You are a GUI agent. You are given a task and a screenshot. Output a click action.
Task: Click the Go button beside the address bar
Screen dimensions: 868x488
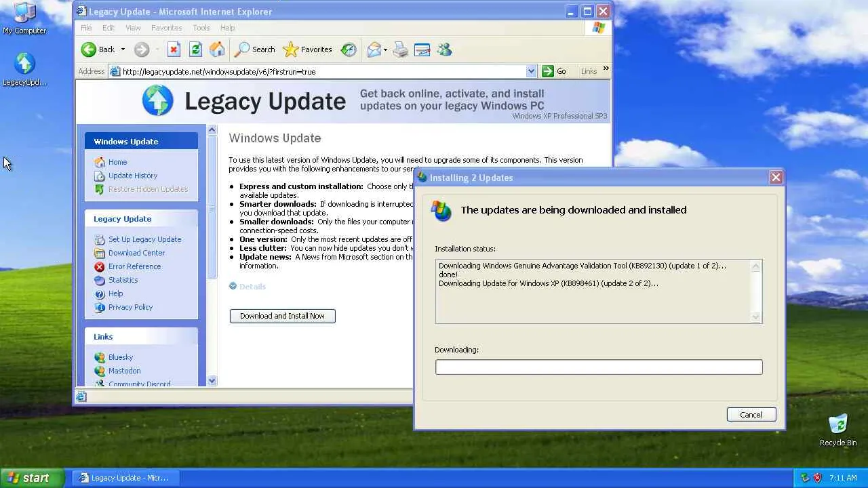554,71
